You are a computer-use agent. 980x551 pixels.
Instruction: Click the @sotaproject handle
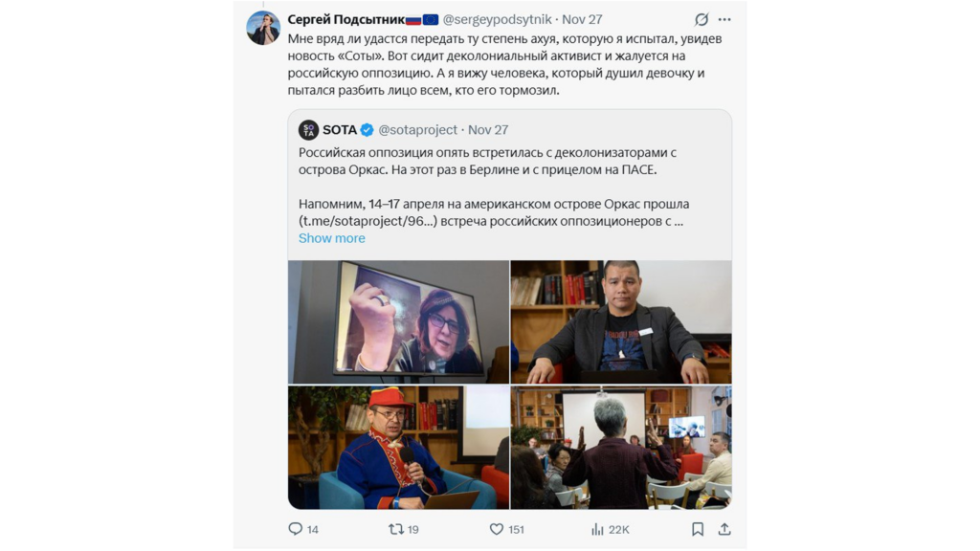(x=417, y=130)
